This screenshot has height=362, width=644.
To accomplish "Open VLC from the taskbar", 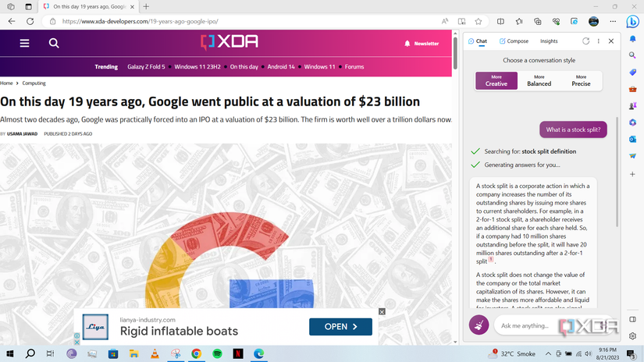I will tap(155, 353).
